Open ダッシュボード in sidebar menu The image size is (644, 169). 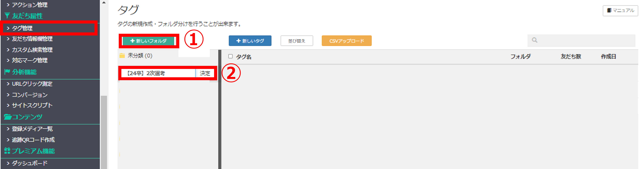[30, 163]
